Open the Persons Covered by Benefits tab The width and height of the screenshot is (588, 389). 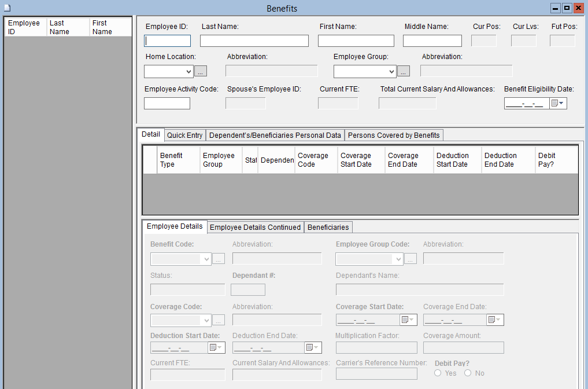tap(394, 135)
